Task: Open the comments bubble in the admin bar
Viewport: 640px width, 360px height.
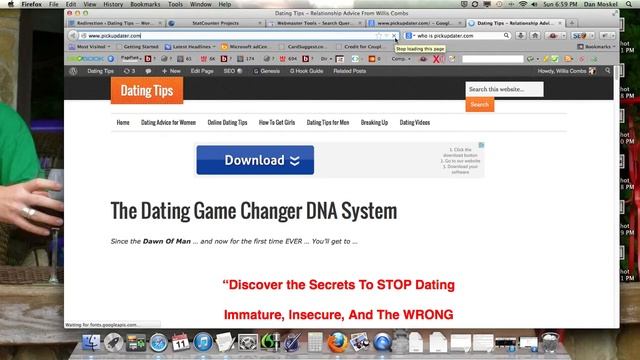Action: 148,71
